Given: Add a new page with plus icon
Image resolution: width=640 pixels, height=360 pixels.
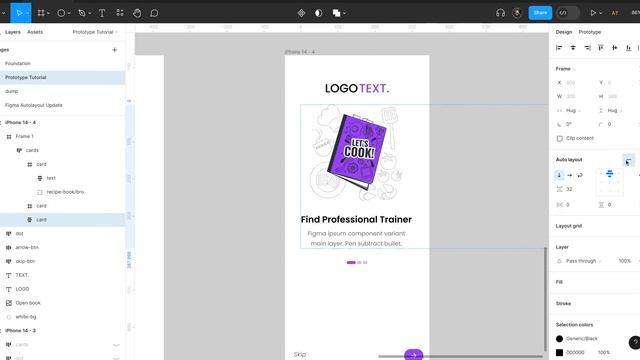Looking at the screenshot, I should point(115,50).
